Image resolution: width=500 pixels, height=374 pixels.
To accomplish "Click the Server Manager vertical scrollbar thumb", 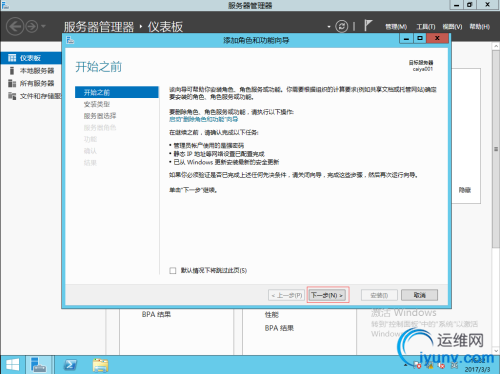I will pyautogui.click(x=496, y=149).
